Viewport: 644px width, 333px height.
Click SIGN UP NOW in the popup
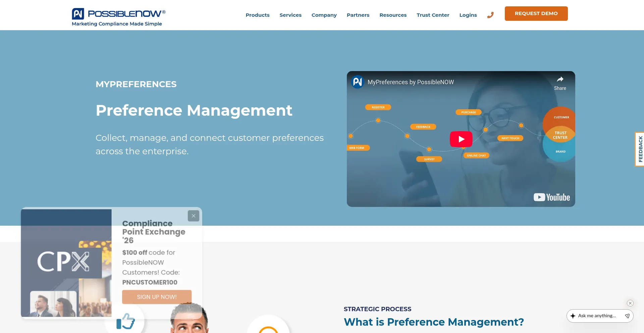point(156,296)
